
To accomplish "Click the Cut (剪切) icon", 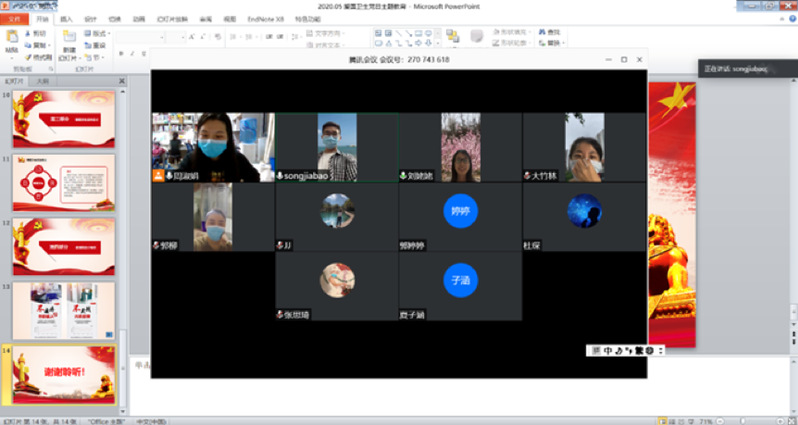I will point(37,32).
